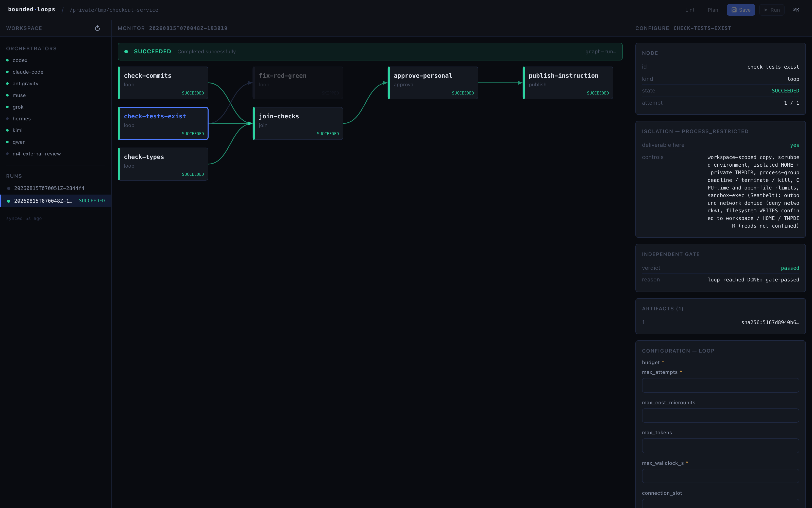Click the kind value loop
This screenshot has width=812, height=508.
[x=793, y=79]
